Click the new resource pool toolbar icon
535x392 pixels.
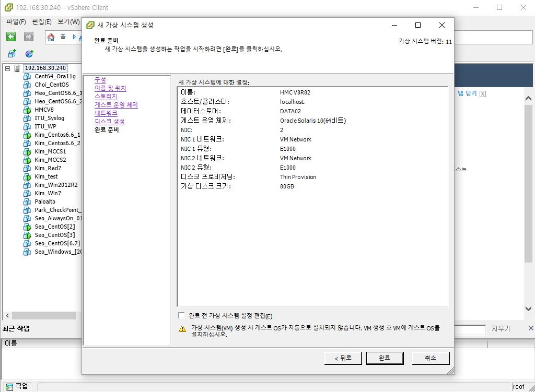coord(29,54)
